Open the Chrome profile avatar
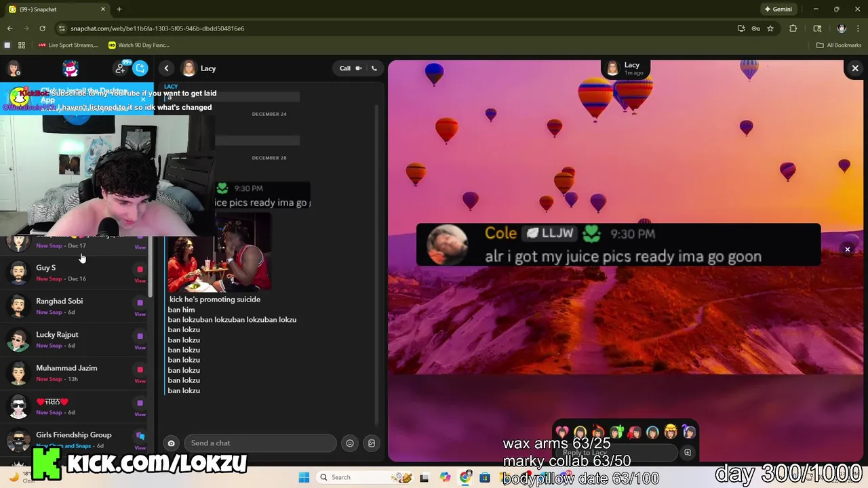 point(842,28)
